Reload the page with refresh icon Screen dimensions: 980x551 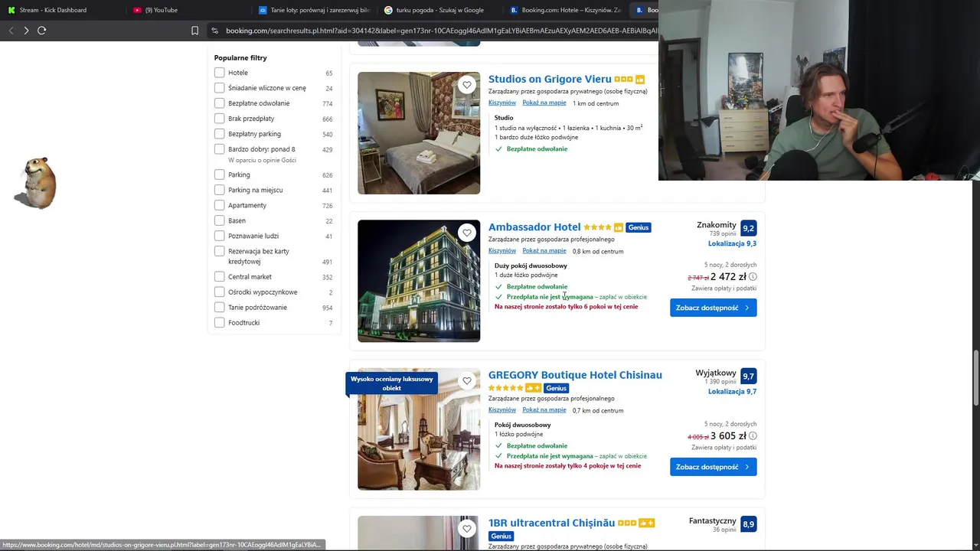(42, 31)
